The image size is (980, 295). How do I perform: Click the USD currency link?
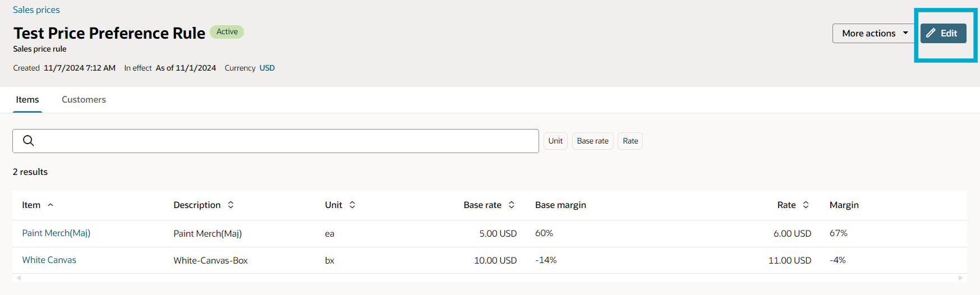click(267, 68)
